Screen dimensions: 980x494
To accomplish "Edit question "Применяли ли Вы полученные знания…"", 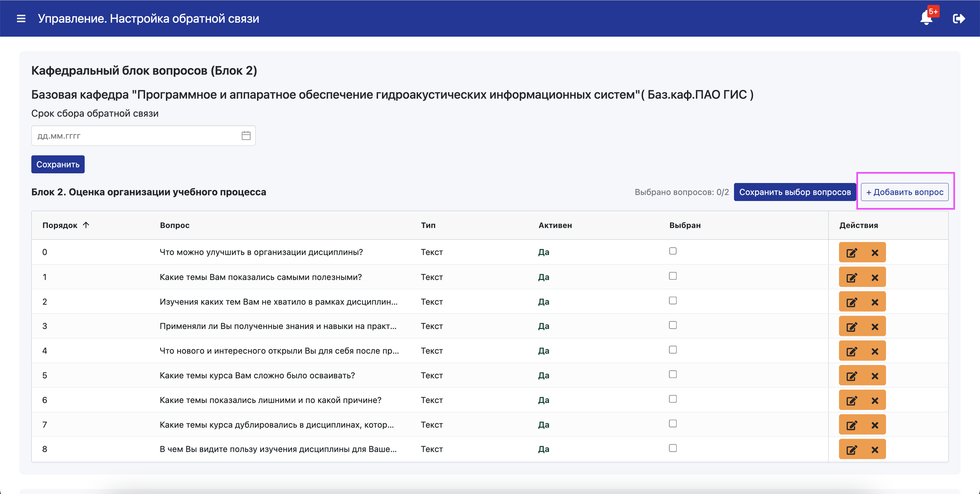I will pyautogui.click(x=851, y=326).
